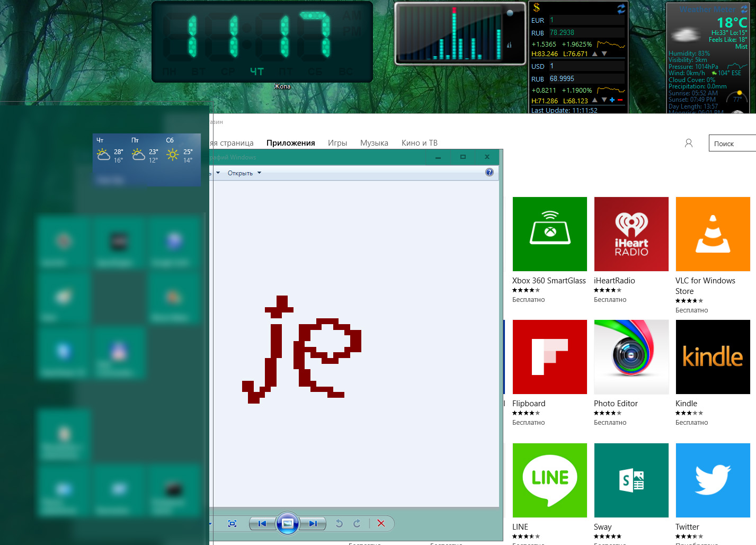Minimize the Photo Viewer window
This screenshot has width=756, height=545.
click(x=438, y=157)
